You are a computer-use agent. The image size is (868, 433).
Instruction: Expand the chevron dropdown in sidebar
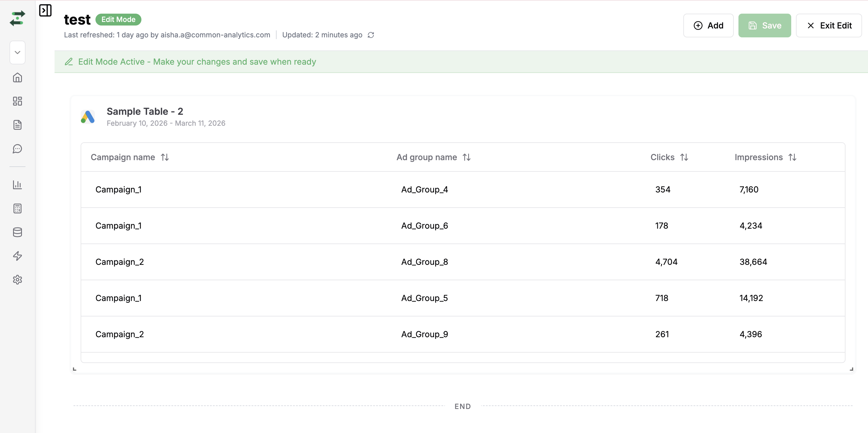click(17, 52)
